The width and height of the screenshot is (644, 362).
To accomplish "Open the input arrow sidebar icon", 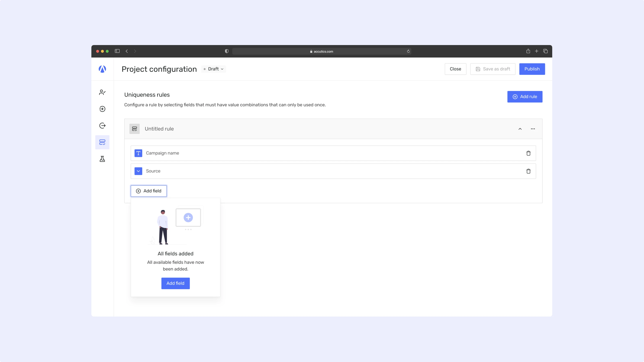I will click(102, 109).
